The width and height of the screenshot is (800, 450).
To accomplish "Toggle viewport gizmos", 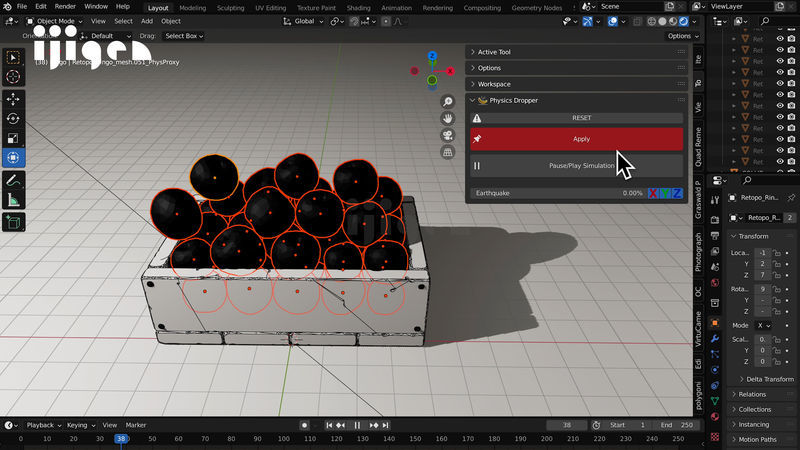I will pyautogui.click(x=588, y=21).
